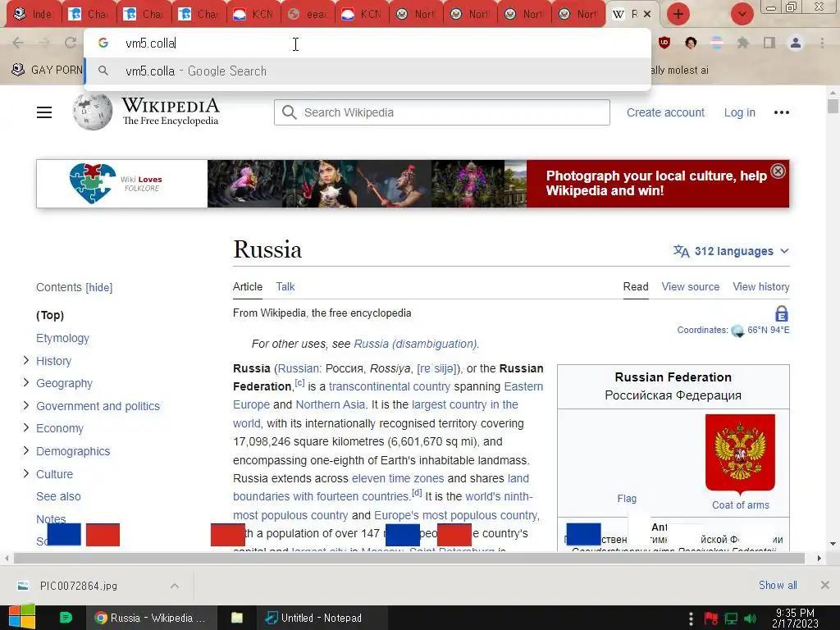
Task: Expand the Geography contents section
Action: 25,382
